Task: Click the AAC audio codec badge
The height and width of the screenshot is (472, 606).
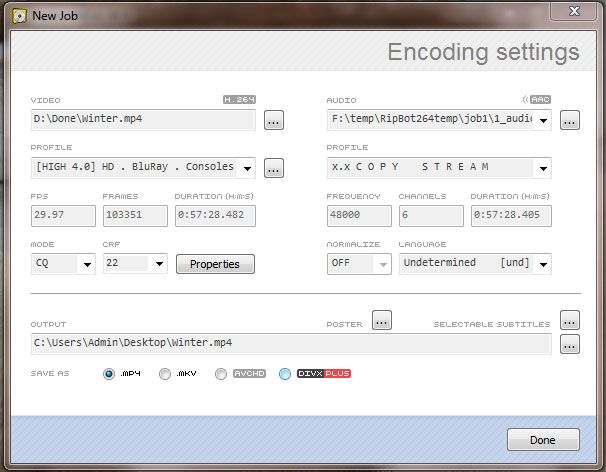Action: point(540,100)
